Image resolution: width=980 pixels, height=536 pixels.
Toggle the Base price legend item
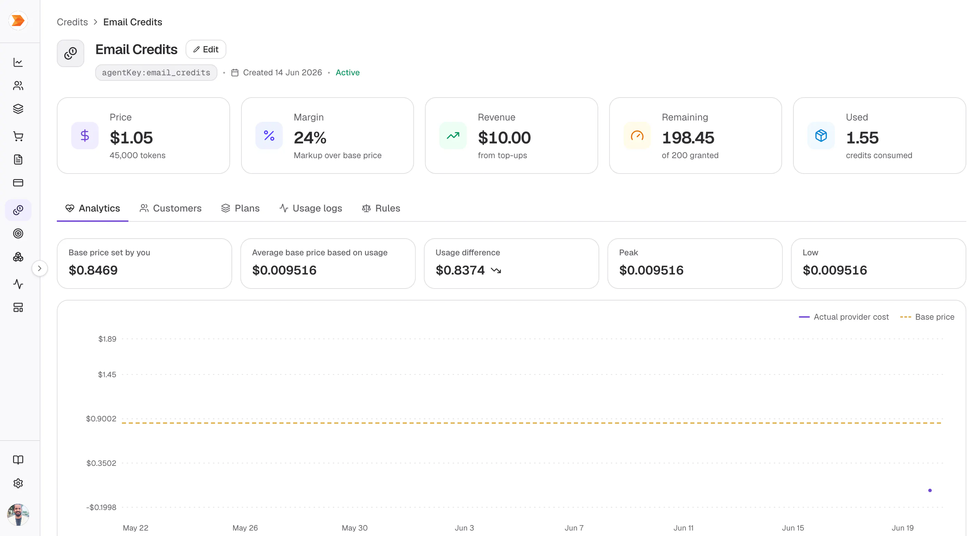tap(927, 317)
